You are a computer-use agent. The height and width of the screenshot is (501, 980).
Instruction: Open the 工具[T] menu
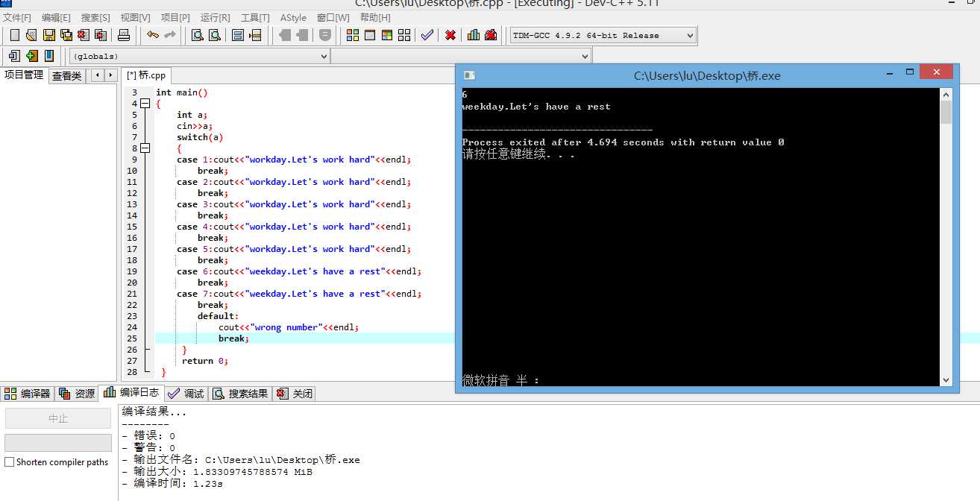tap(255, 17)
